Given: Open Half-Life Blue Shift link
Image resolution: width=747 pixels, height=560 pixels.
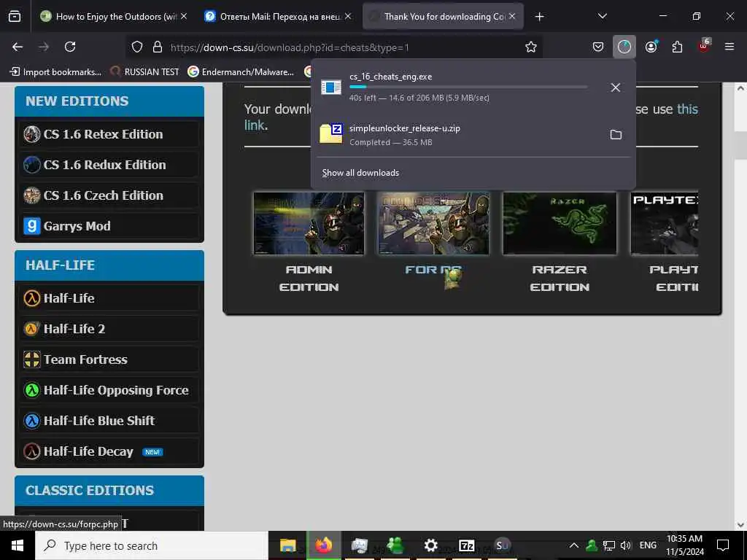Looking at the screenshot, I should (x=109, y=421).
